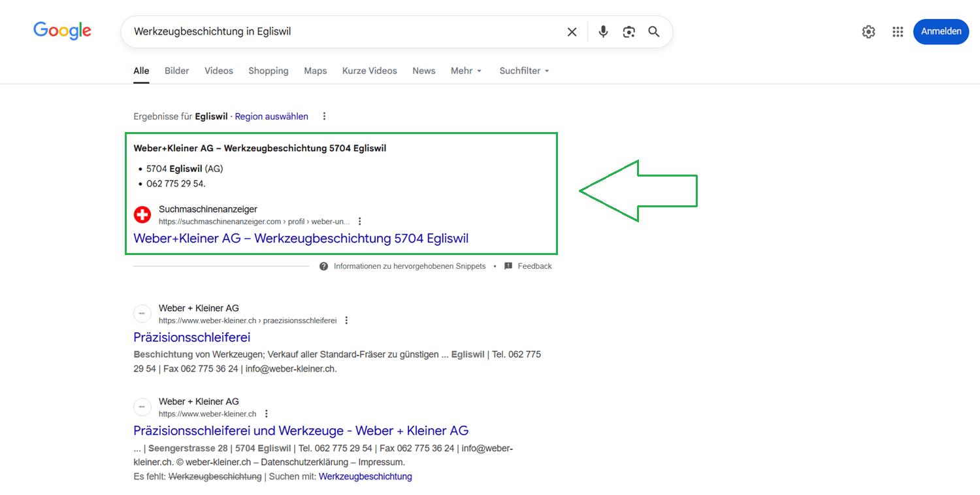
Task: Open the settings gear icon
Action: click(868, 32)
